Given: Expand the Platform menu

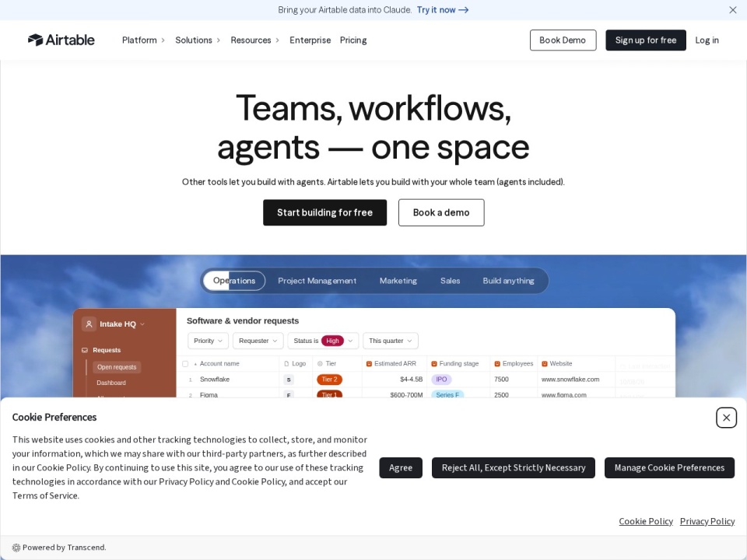Looking at the screenshot, I should tap(143, 40).
